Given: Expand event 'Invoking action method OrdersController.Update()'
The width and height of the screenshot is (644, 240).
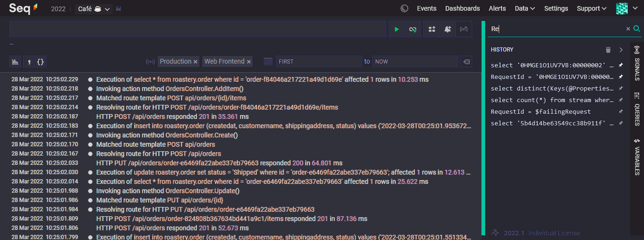Looking at the screenshot, I should (x=168, y=191).
